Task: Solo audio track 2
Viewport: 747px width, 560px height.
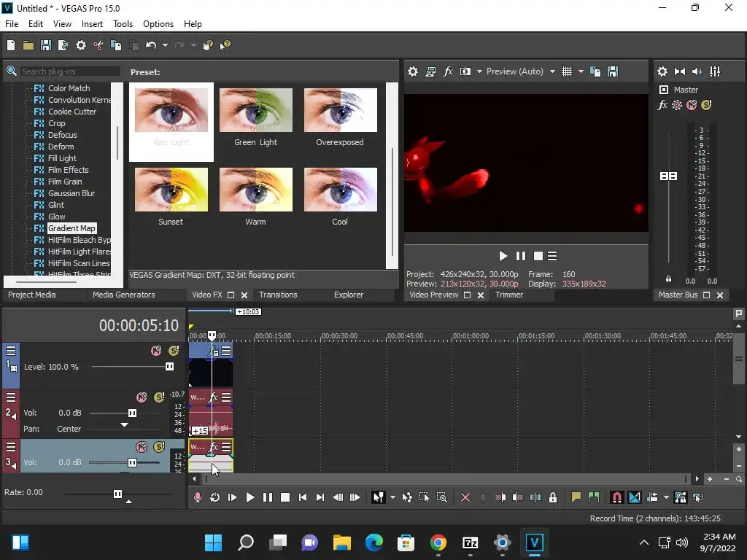Action: coord(159,397)
